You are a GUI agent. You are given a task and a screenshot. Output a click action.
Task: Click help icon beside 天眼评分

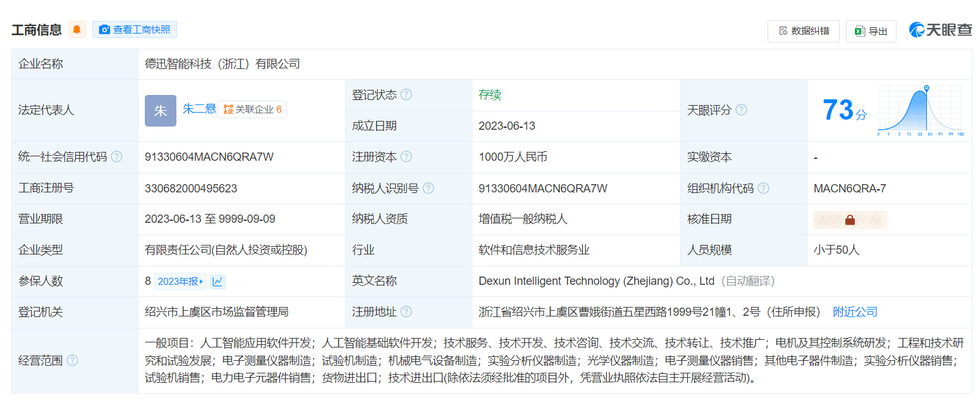[741, 110]
